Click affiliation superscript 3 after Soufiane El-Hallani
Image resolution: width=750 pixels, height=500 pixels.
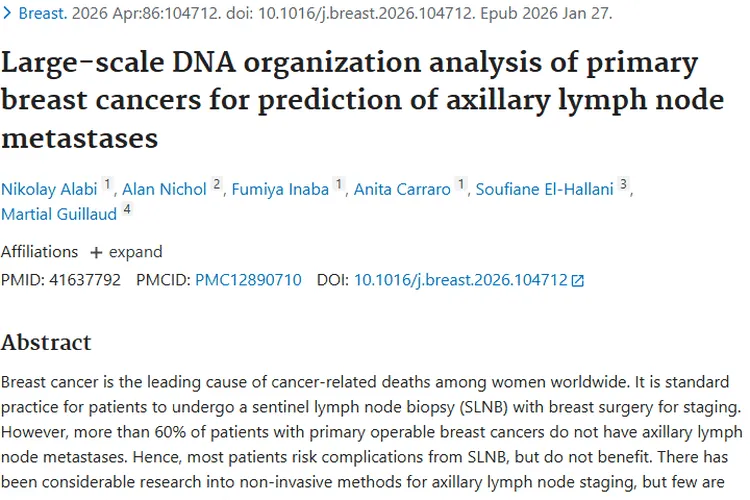[x=624, y=184]
